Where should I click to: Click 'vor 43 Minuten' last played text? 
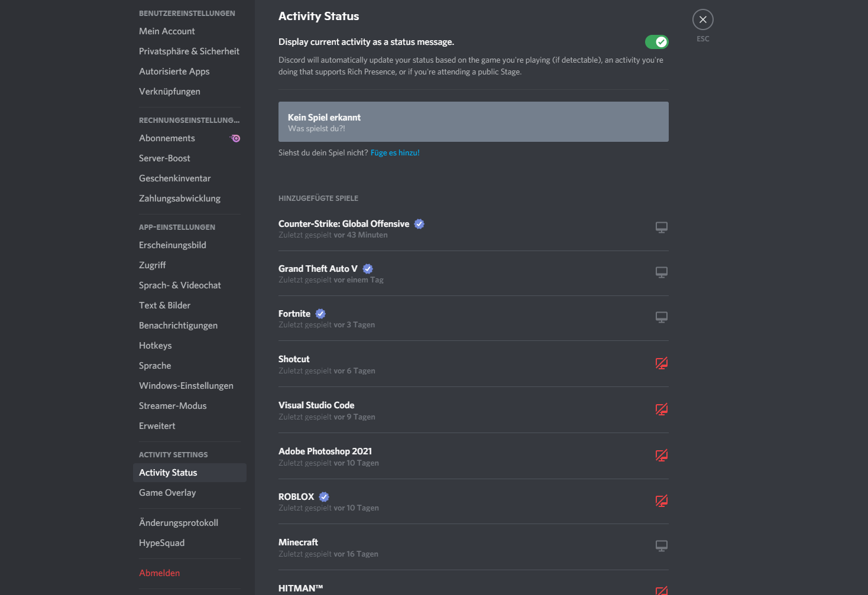(x=361, y=235)
